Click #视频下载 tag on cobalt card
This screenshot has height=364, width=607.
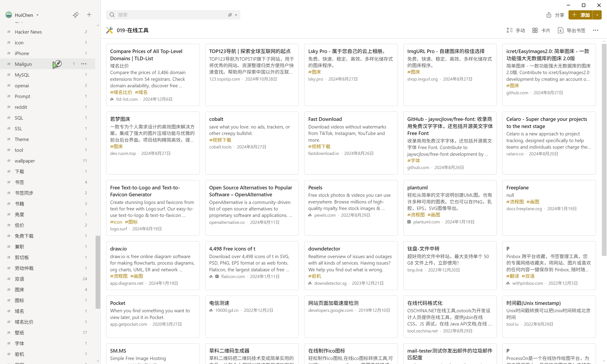pyautogui.click(x=220, y=140)
